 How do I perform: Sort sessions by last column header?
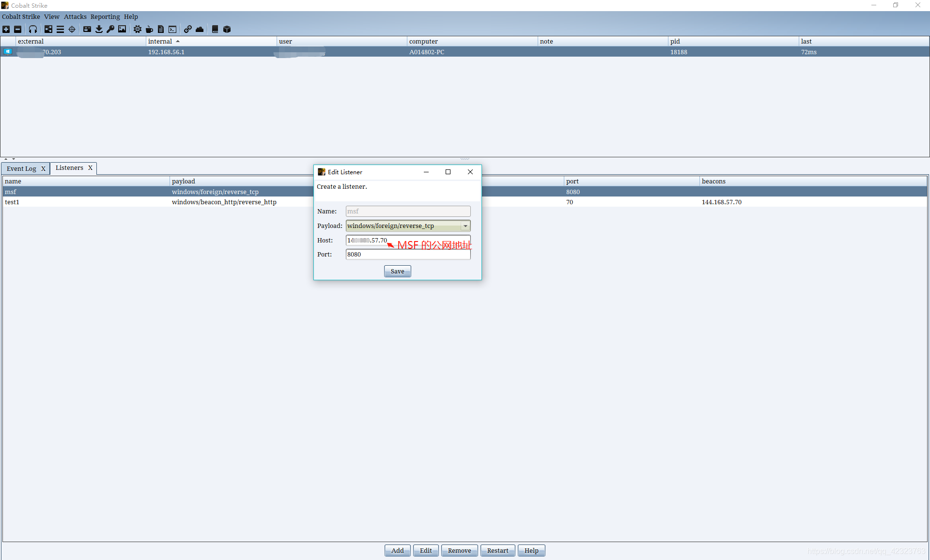pyautogui.click(x=864, y=42)
